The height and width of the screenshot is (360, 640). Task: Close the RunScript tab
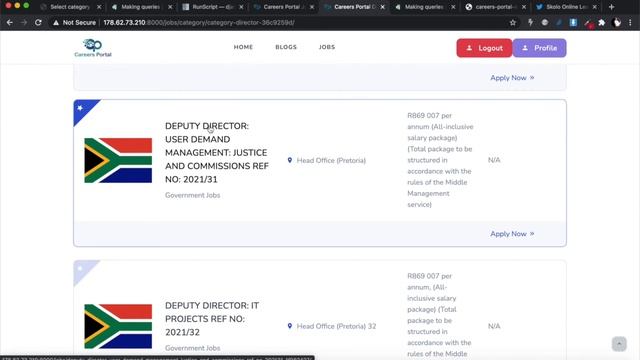coord(241,7)
